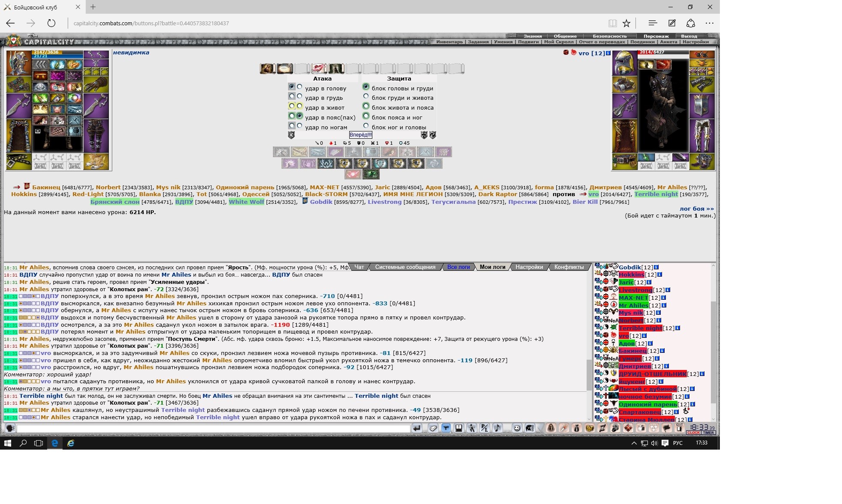Click the browser refresh button
842x504 pixels.
pyautogui.click(x=51, y=23)
